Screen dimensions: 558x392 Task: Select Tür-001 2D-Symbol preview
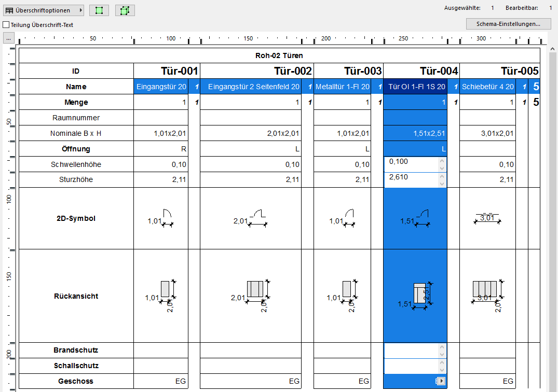[160, 218]
